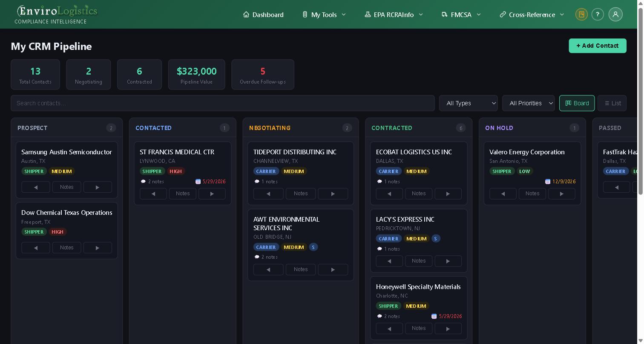Click notes bubble icon on TIDEPORT DISTRIBUTING card
Viewport: 644px width, 344px height.
click(x=257, y=182)
